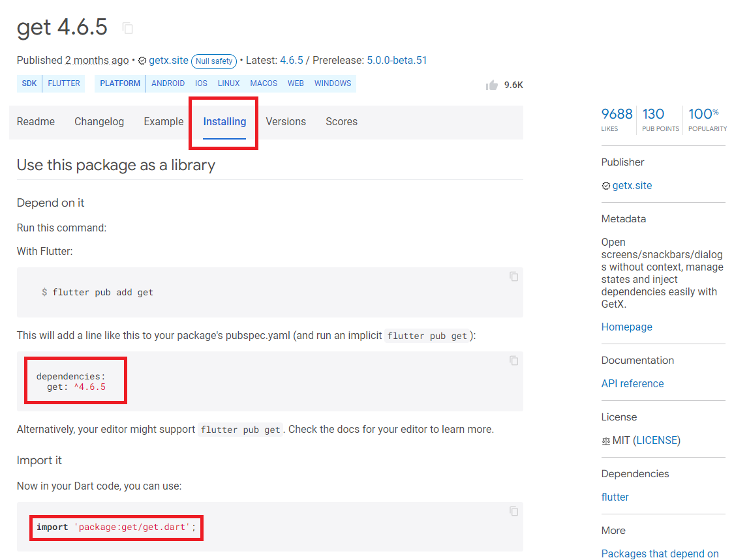Click the 9.6K like count
The width and height of the screenshot is (734, 560).
tap(513, 85)
